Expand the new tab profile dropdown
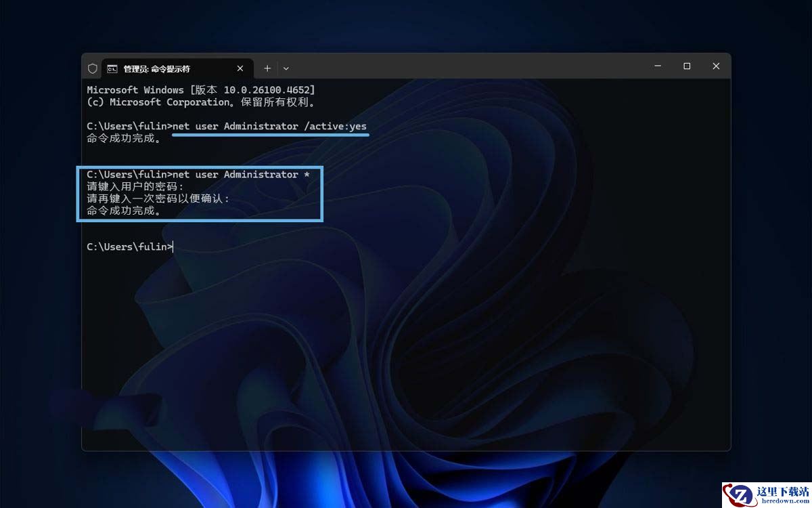 click(x=286, y=68)
